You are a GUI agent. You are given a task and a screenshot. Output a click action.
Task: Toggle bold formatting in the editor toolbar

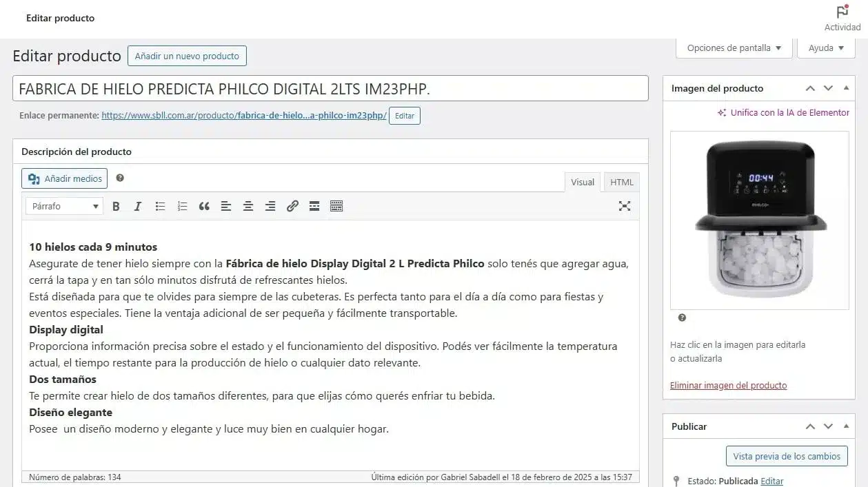(x=116, y=206)
